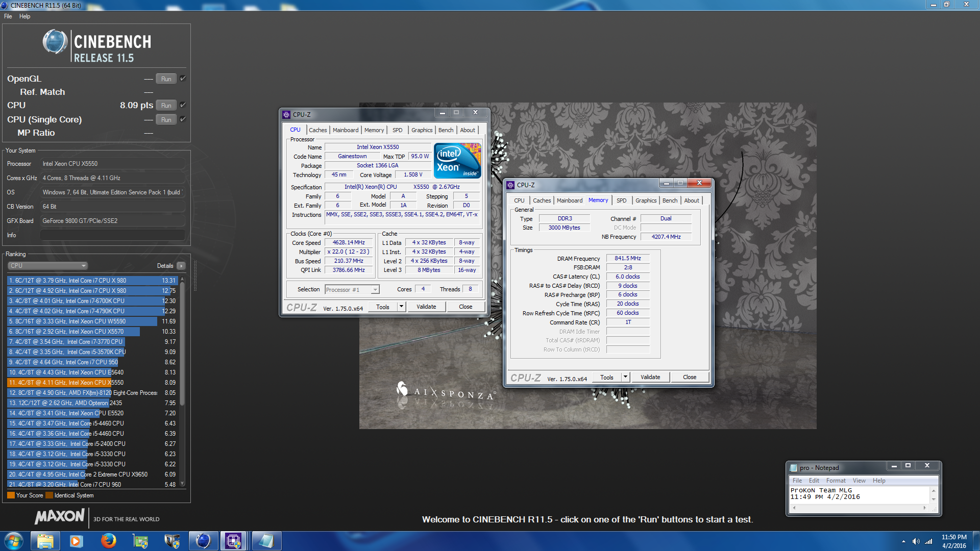Screen dimensions: 980x551
Task: Open the ranking type CPU dropdown
Action: coord(48,266)
